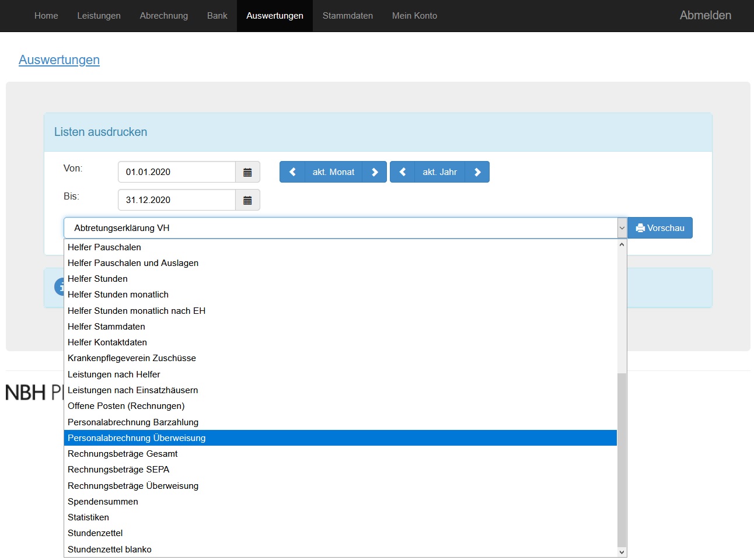This screenshot has width=754, height=560.
Task: Collapse the Abtretungserklärung VH dropdown arrow
Action: click(622, 228)
